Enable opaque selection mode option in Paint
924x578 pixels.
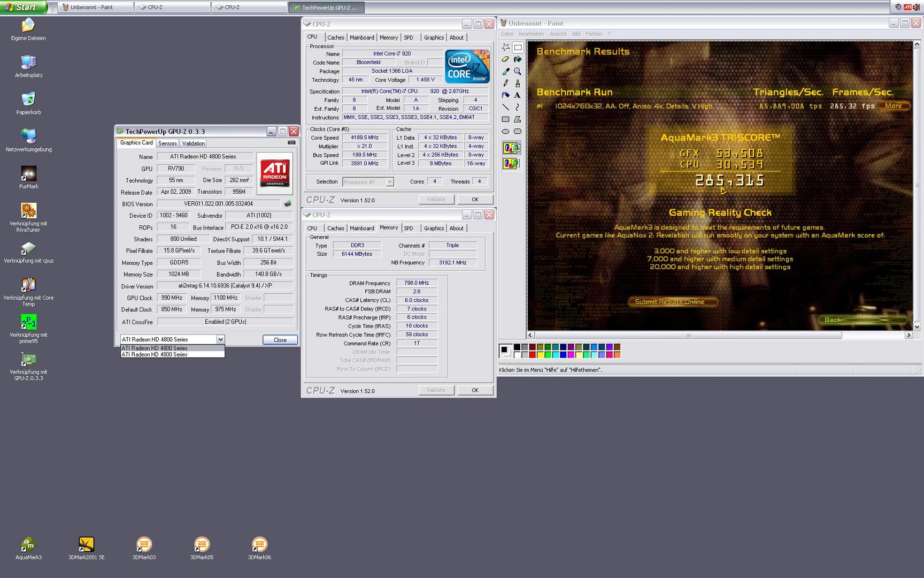(511, 148)
